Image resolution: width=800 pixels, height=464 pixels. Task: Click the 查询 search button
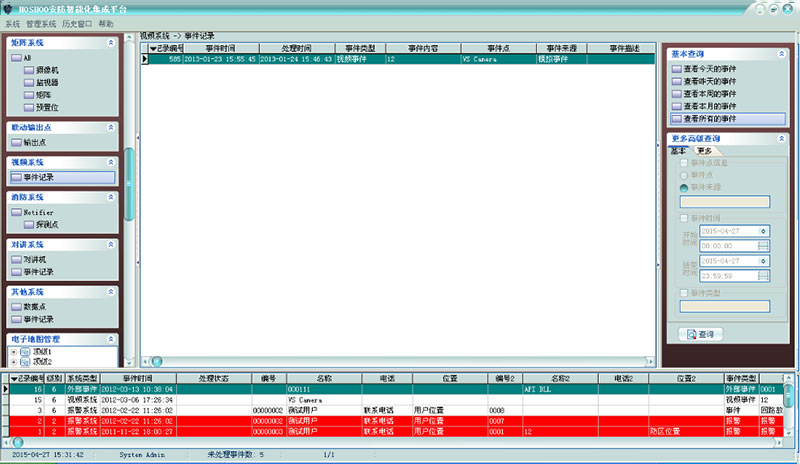[x=701, y=334]
